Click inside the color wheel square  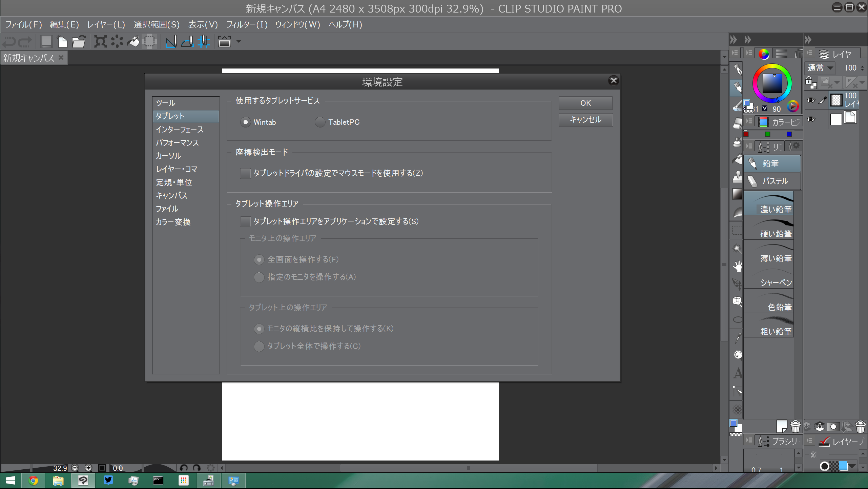coord(772,83)
